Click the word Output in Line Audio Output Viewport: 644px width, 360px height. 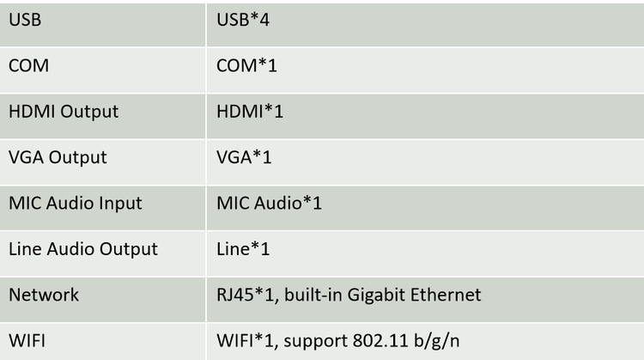point(128,249)
